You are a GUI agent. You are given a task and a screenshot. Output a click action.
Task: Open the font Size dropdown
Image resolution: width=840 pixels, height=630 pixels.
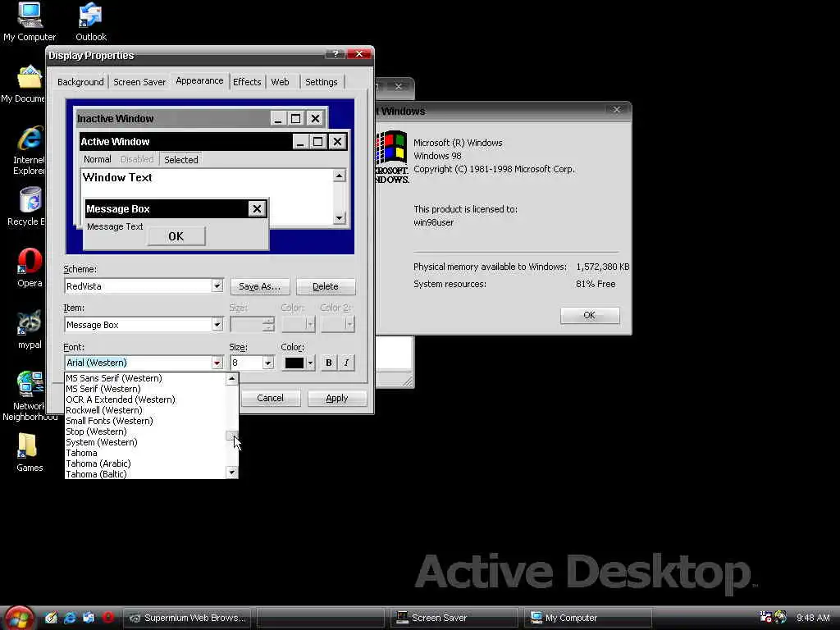pyautogui.click(x=268, y=363)
